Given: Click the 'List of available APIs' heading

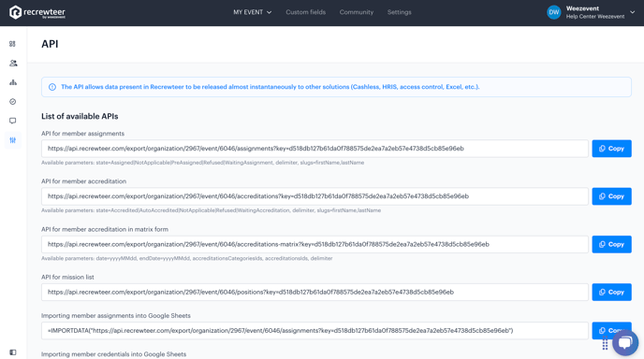Looking at the screenshot, I should [x=80, y=117].
